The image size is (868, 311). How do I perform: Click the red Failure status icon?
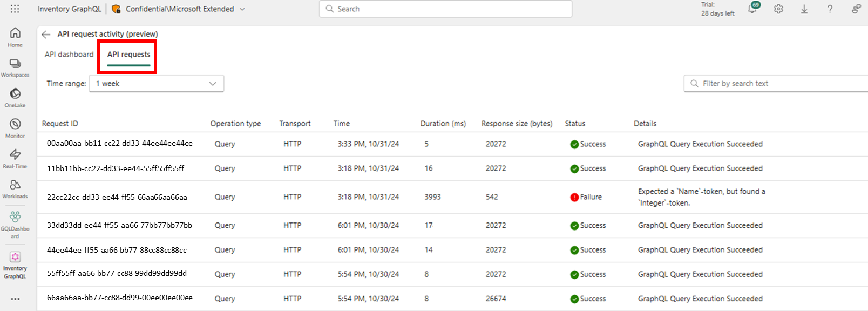574,197
